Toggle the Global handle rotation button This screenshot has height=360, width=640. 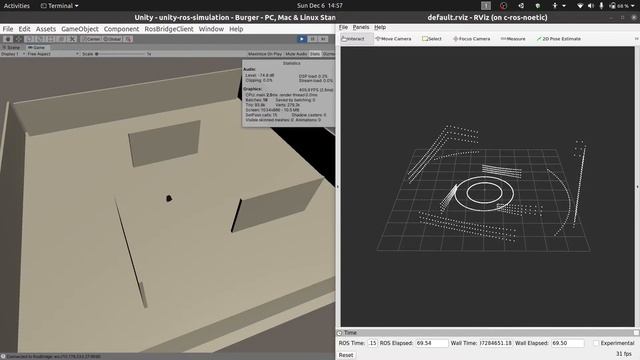pos(112,39)
